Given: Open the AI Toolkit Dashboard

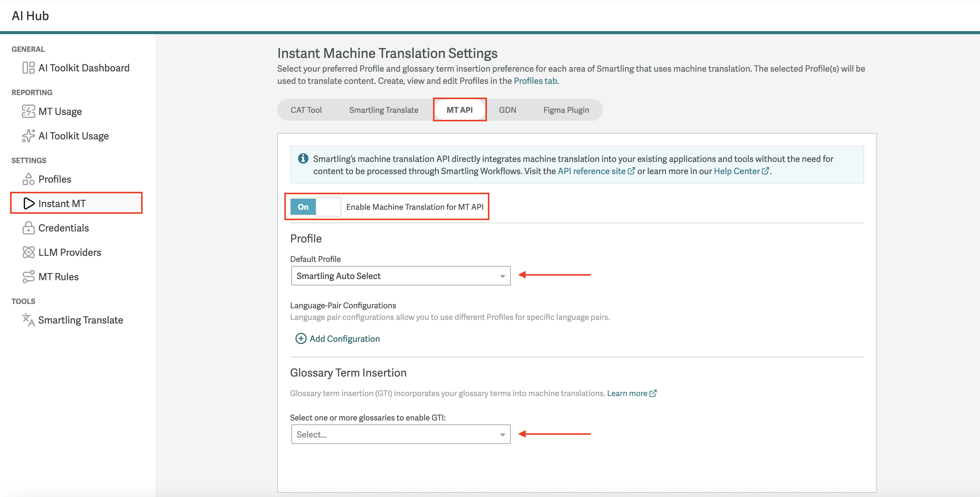Looking at the screenshot, I should point(84,68).
